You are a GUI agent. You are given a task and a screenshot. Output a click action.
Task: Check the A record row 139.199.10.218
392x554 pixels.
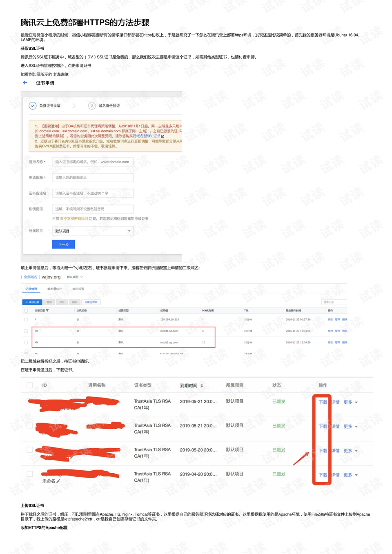click(26, 320)
